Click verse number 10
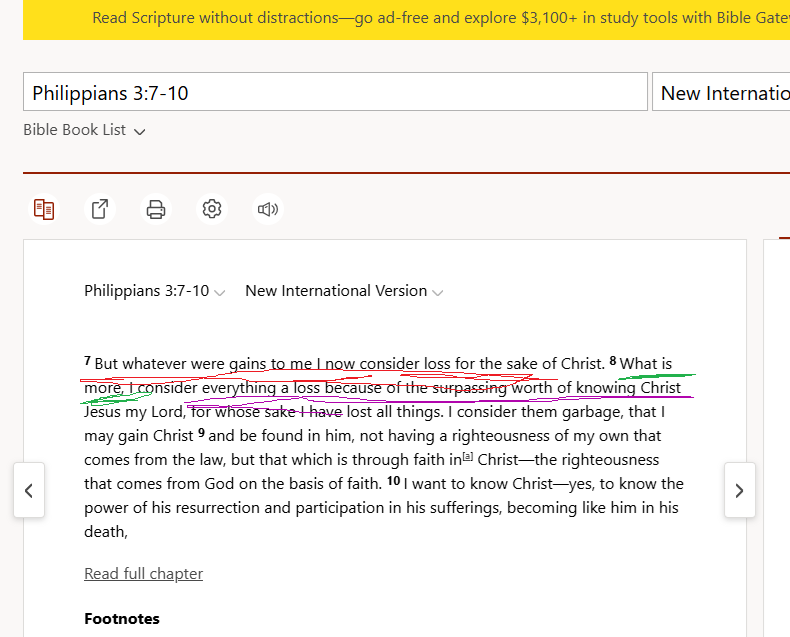Viewport: 790px width, 637px height. click(393, 481)
